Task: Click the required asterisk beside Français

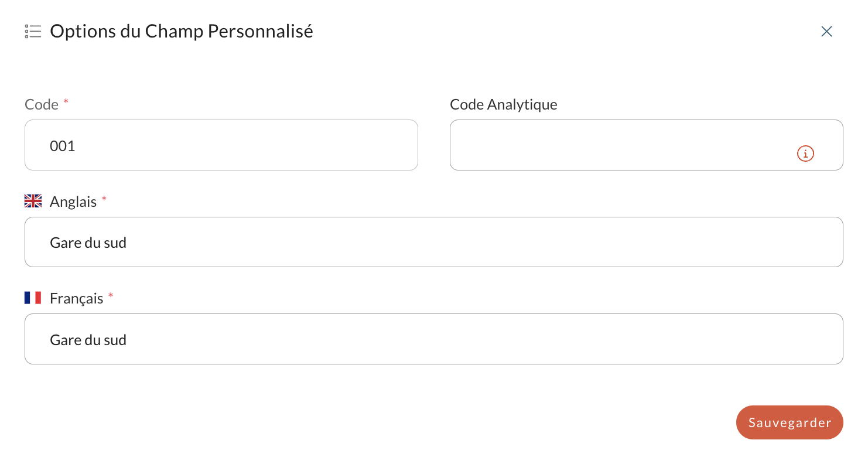Action: (x=111, y=296)
